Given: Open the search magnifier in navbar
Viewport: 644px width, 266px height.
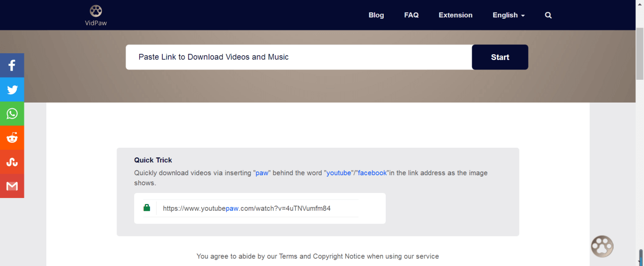Looking at the screenshot, I should (548, 15).
